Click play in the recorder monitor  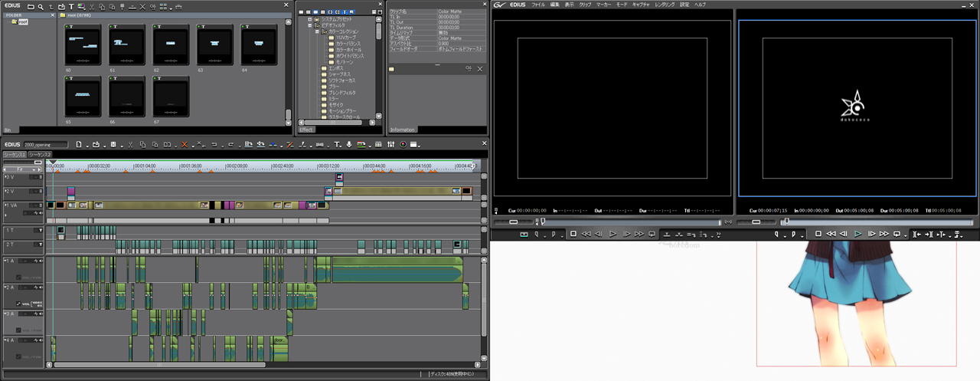tap(857, 233)
